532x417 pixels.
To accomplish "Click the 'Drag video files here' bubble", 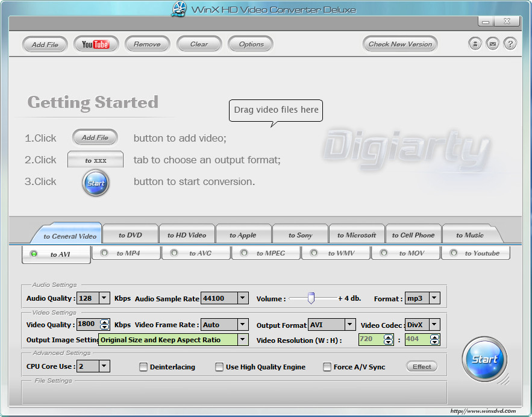I will click(276, 110).
